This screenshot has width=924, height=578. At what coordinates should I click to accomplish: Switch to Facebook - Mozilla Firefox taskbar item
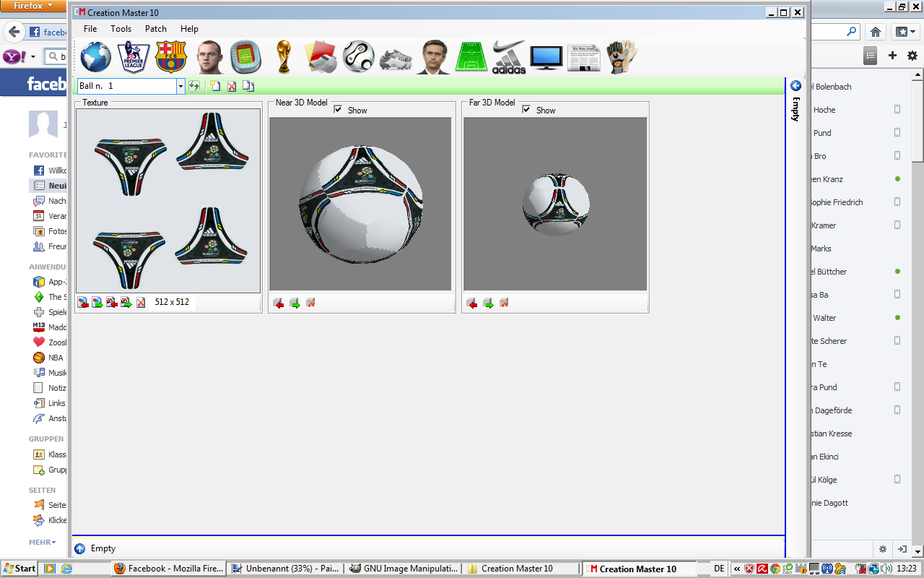click(x=169, y=569)
